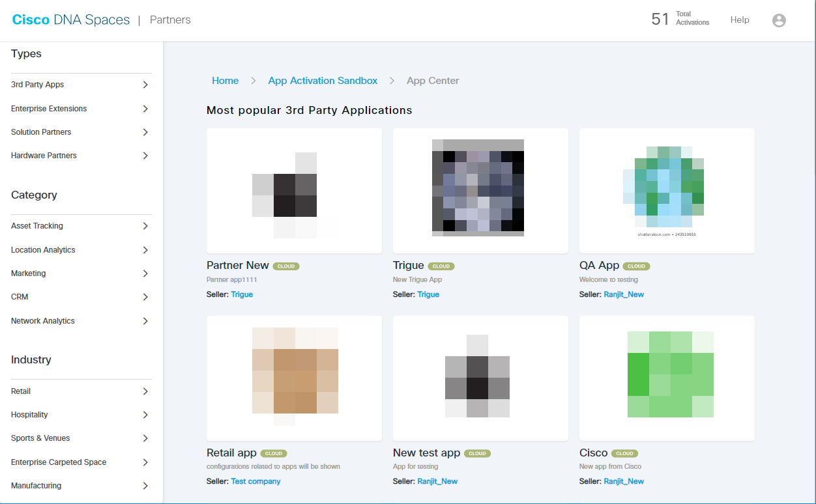The image size is (816, 504).
Task: Click the Partner New app title
Action: pyautogui.click(x=238, y=266)
